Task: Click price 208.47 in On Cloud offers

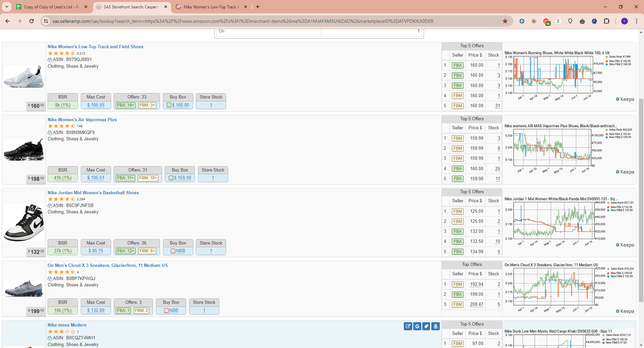Action: pyautogui.click(x=477, y=304)
